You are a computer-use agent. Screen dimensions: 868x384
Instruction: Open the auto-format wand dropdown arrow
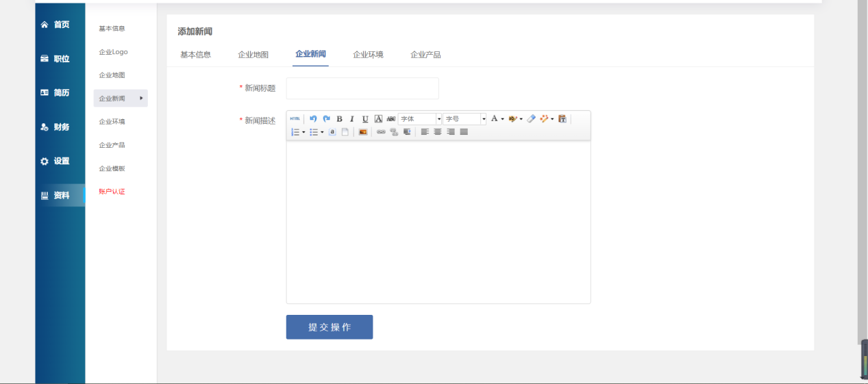(x=552, y=119)
